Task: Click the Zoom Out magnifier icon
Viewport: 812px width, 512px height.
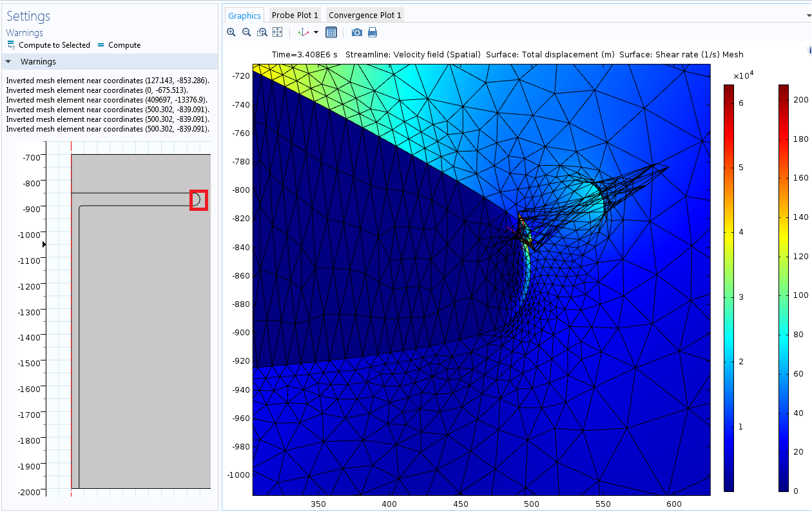Action: [246, 32]
